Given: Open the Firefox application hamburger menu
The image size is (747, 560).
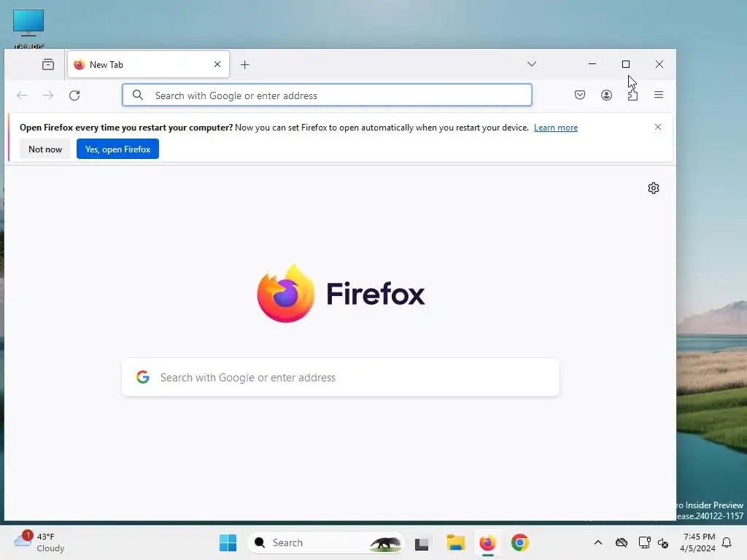Looking at the screenshot, I should 659,95.
